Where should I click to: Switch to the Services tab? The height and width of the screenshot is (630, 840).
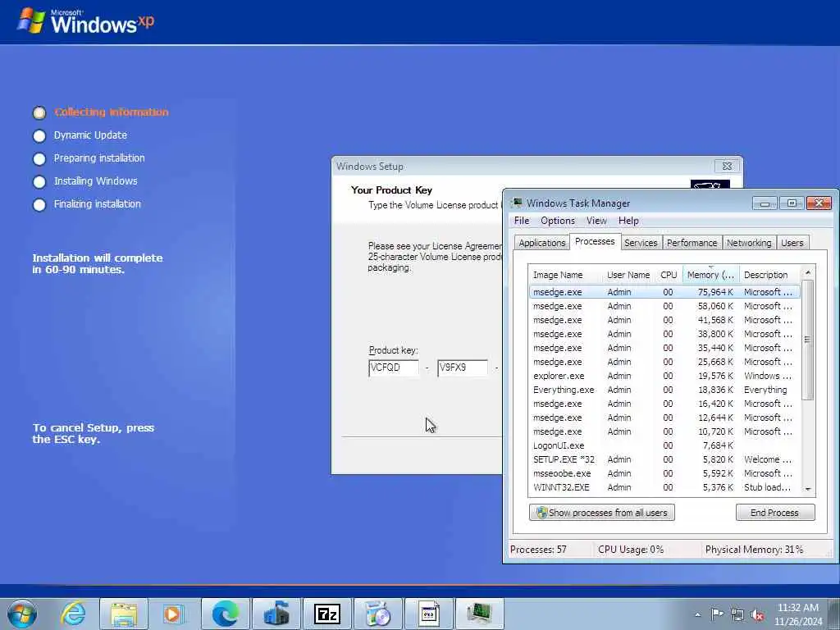(x=641, y=243)
